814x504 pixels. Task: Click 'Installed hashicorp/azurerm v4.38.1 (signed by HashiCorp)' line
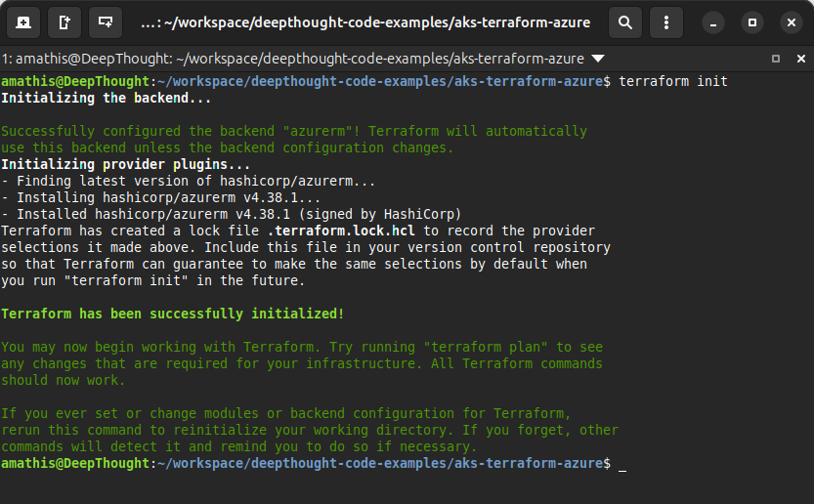coord(231,214)
